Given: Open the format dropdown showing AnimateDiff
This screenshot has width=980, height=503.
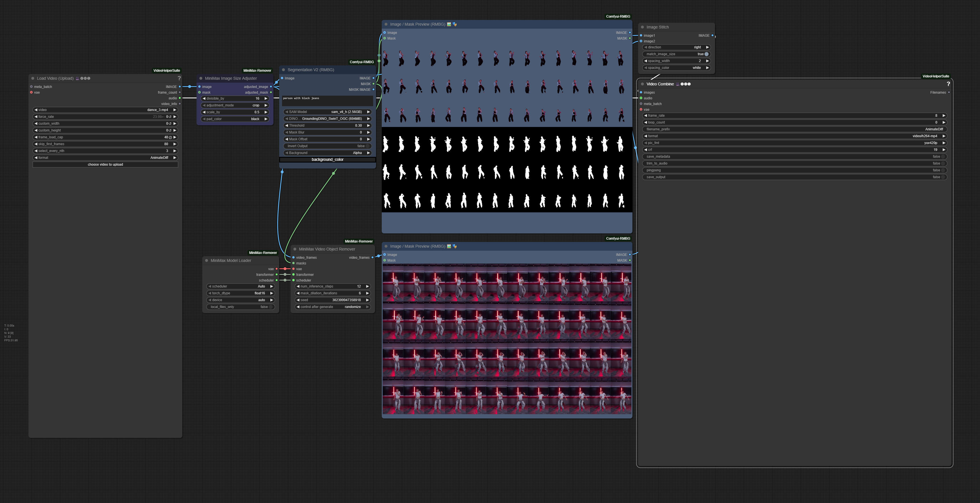Looking at the screenshot, I should (159, 157).
